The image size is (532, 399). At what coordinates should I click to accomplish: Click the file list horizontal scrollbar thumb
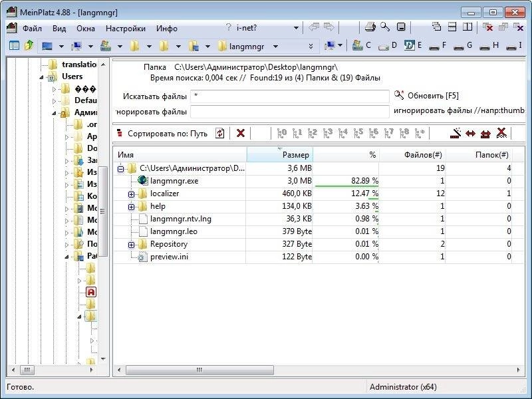pos(199,370)
